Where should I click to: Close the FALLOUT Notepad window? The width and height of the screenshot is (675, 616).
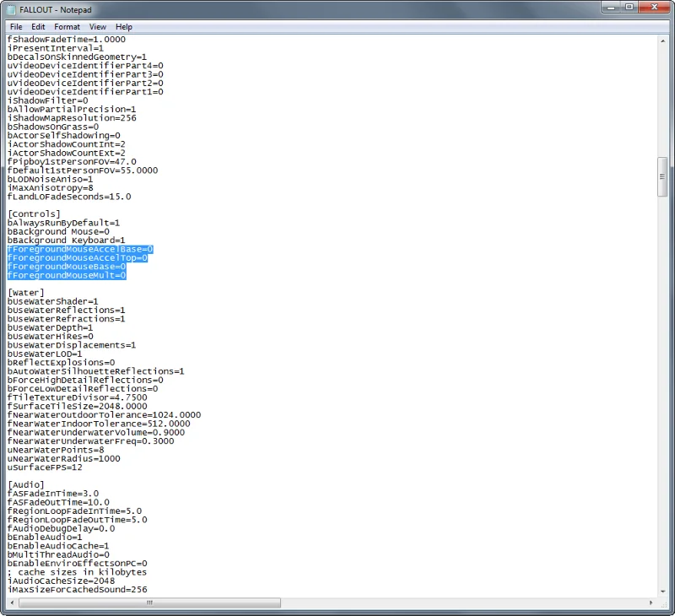pos(654,8)
